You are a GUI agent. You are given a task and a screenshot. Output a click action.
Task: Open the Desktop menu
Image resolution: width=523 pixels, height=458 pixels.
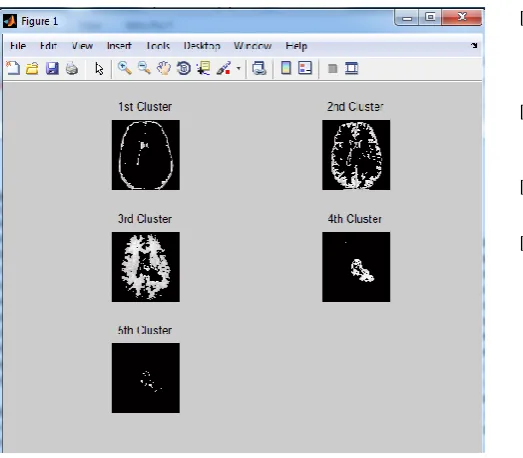(202, 46)
